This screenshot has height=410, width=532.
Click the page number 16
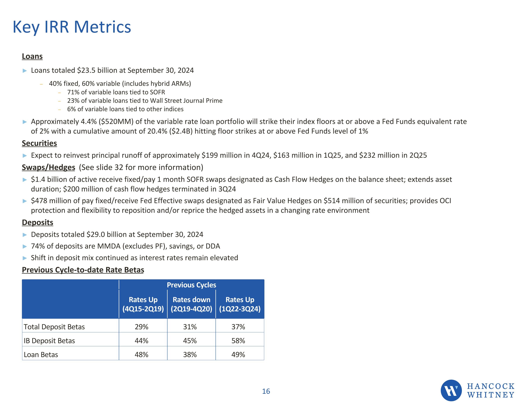(266, 391)
